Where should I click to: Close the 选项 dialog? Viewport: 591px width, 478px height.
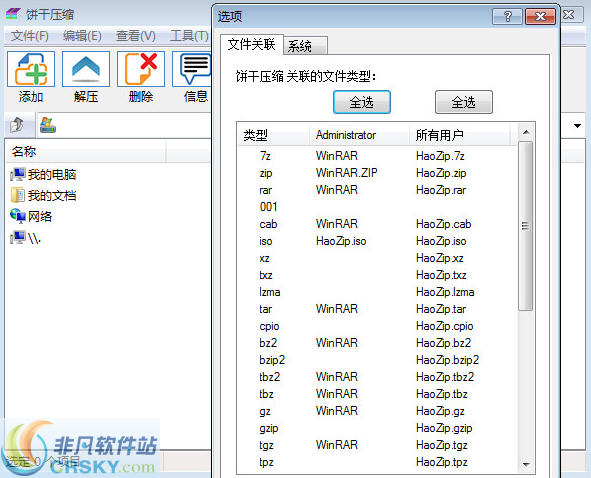(540, 16)
